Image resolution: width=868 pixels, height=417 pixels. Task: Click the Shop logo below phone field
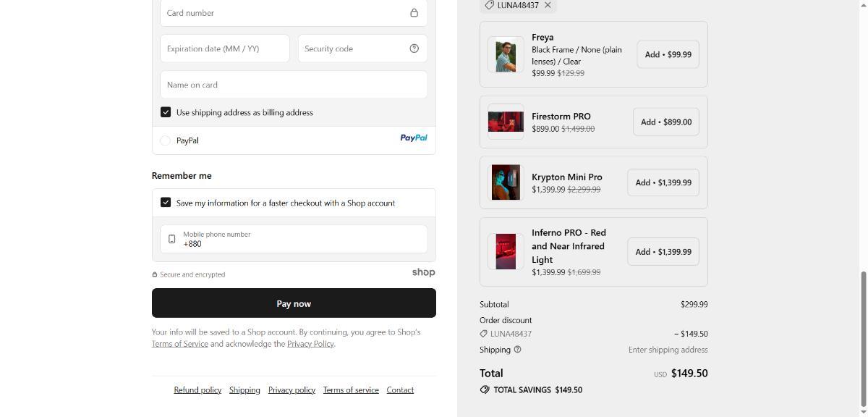click(x=423, y=273)
